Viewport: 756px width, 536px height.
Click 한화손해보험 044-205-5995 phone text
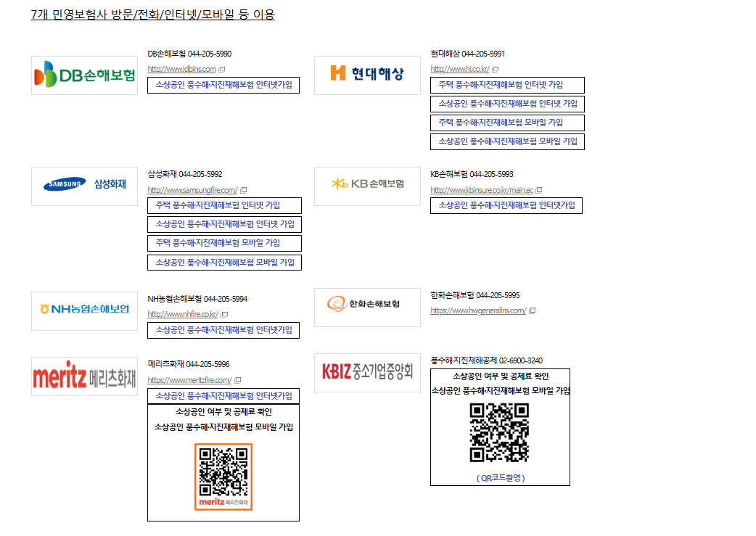[x=475, y=295]
